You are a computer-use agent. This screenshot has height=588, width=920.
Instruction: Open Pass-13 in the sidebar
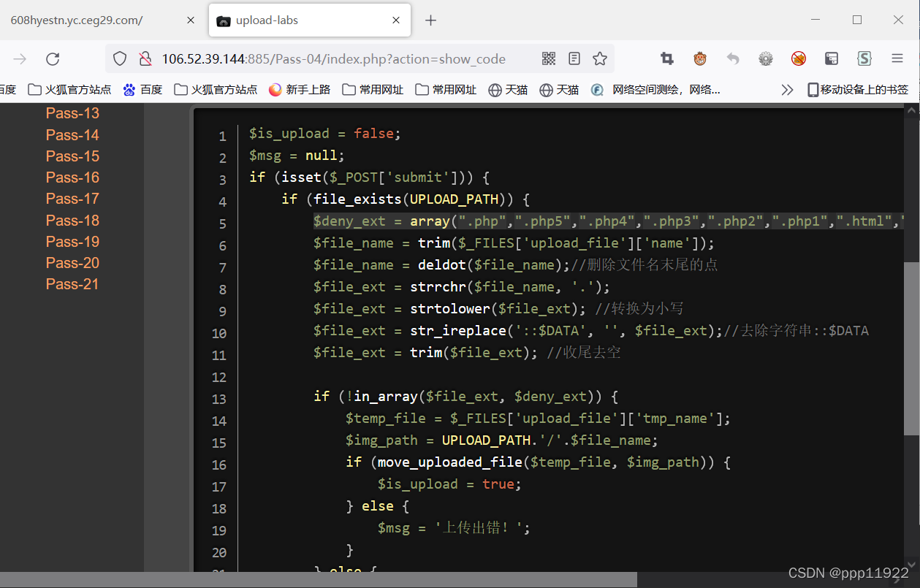pyautogui.click(x=72, y=113)
